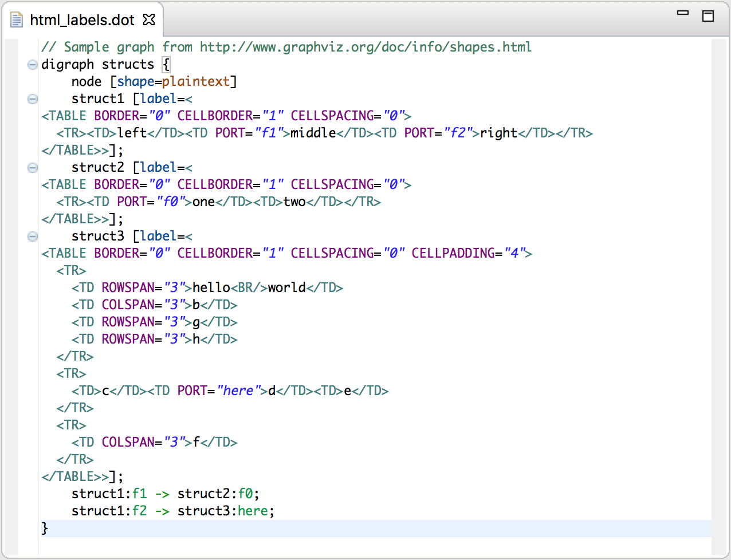Collapse the struct2 label fold
This screenshot has height=560, width=731.
coord(33,168)
